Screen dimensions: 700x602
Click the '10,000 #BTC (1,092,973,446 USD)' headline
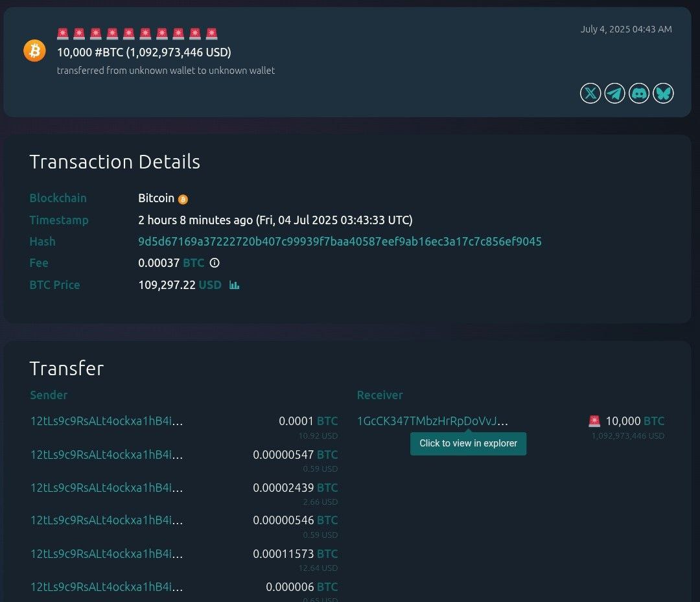tap(144, 52)
